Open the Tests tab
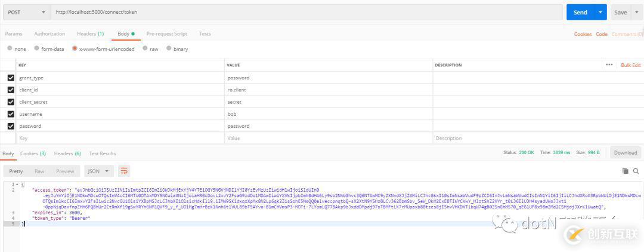The height and width of the screenshot is (252, 644). click(205, 33)
